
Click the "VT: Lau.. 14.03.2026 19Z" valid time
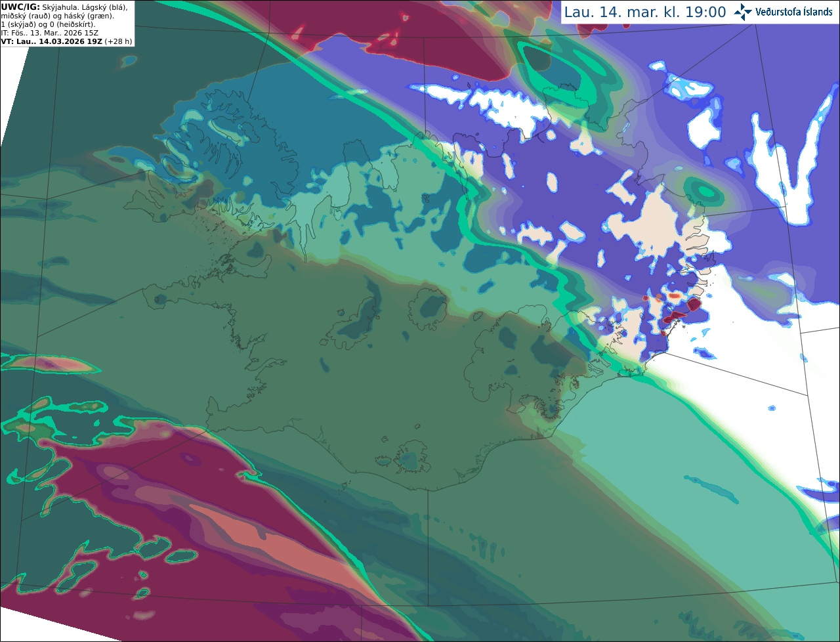(51, 41)
